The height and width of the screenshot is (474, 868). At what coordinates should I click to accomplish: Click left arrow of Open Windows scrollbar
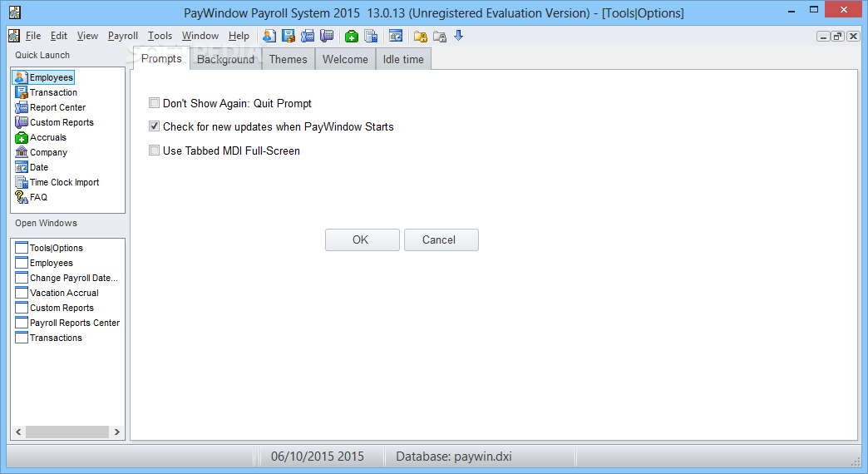point(18,432)
